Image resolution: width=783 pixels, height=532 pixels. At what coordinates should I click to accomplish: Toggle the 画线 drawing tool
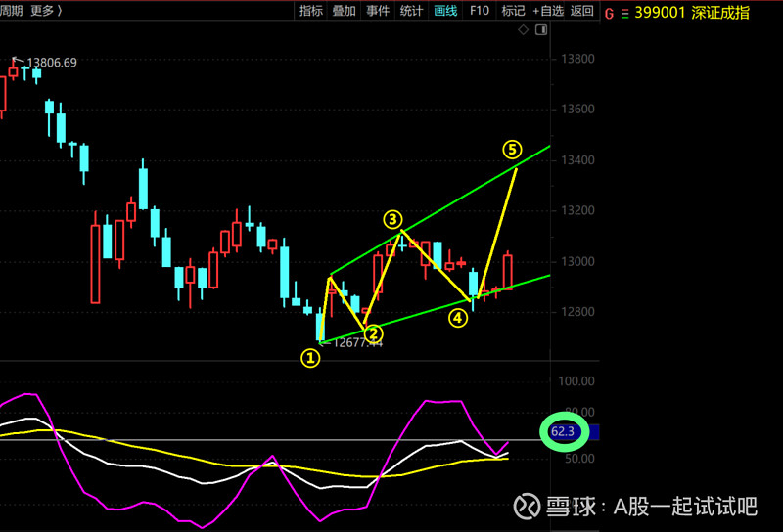click(x=445, y=11)
